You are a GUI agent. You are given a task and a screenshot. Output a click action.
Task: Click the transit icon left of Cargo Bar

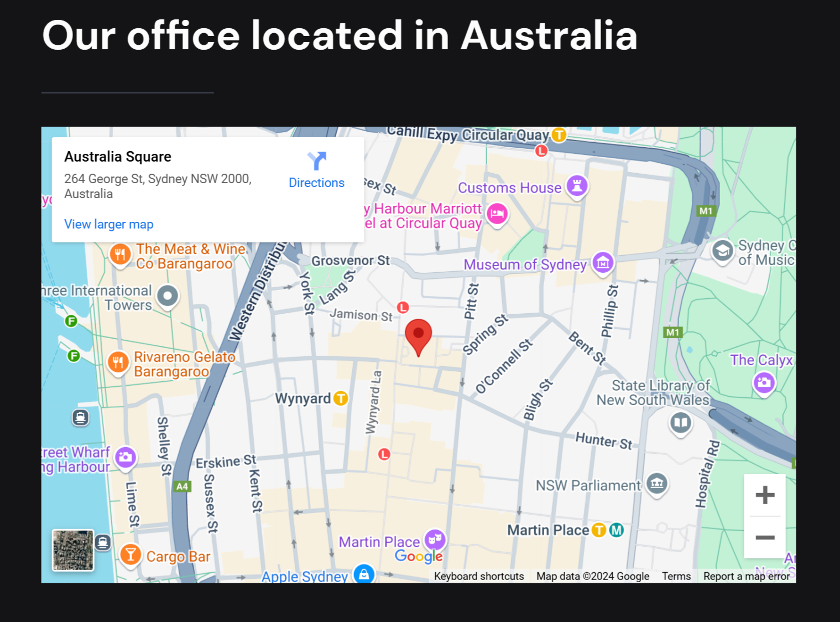point(103,542)
